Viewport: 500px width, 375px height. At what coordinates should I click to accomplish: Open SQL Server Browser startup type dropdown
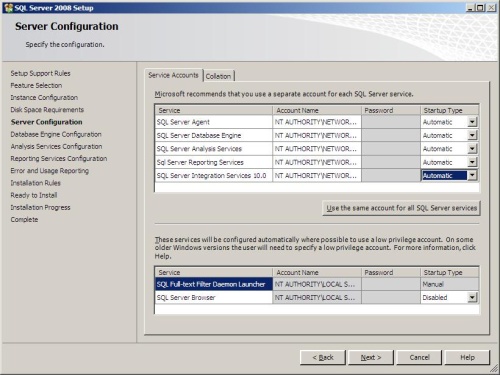coord(472,297)
